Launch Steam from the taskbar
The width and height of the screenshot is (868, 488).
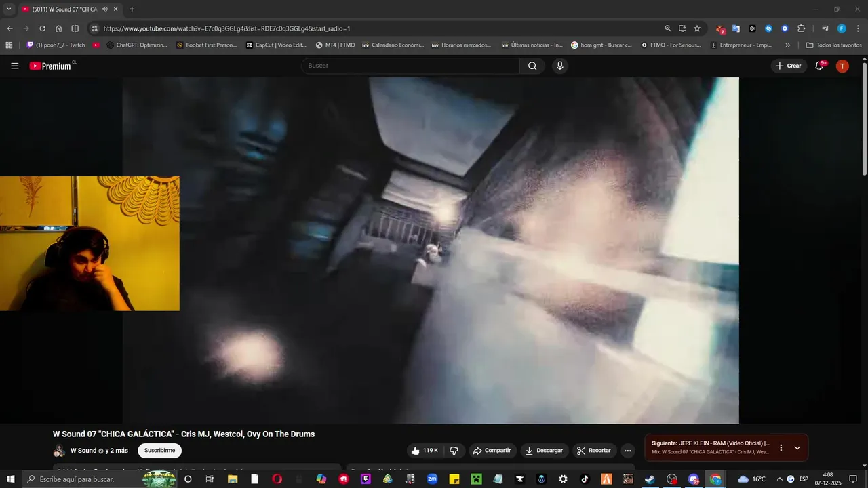pos(650,479)
